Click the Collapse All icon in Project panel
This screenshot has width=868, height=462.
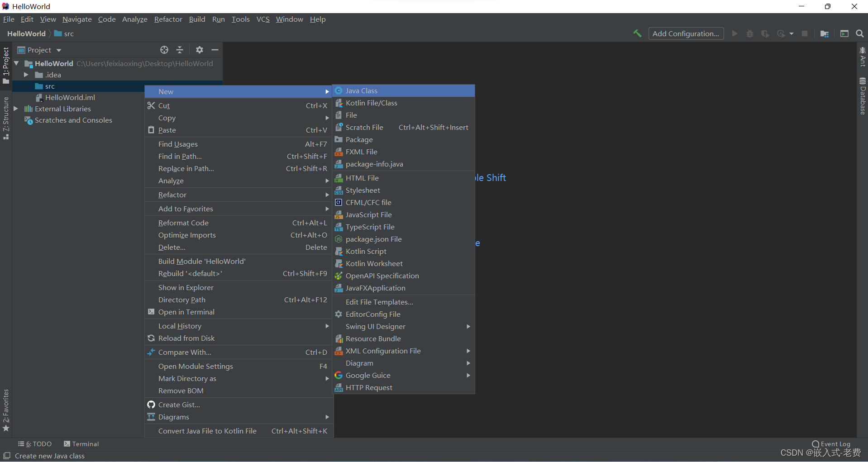pyautogui.click(x=180, y=50)
